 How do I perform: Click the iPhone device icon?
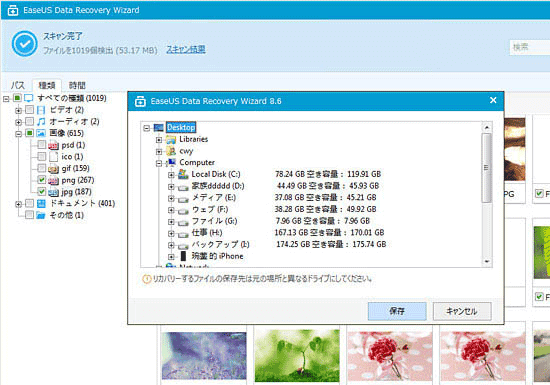[183, 256]
